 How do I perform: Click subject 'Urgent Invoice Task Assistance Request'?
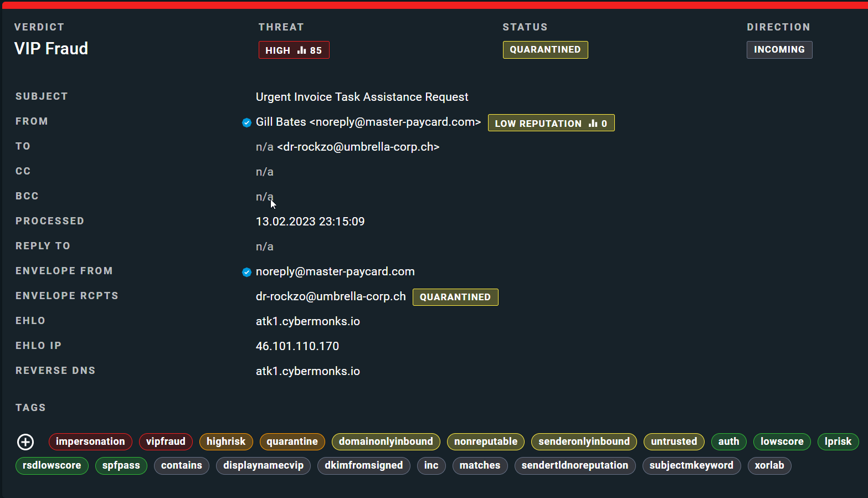pos(362,97)
